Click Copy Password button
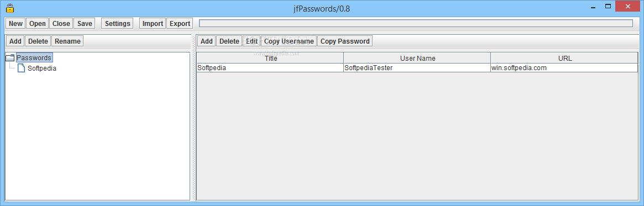Image resolution: width=644 pixels, height=206 pixels. 345,41
